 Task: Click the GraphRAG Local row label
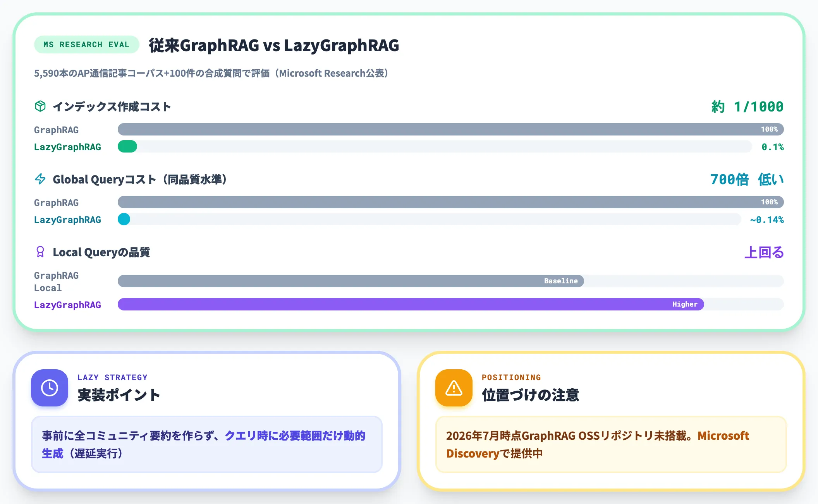[56, 281]
